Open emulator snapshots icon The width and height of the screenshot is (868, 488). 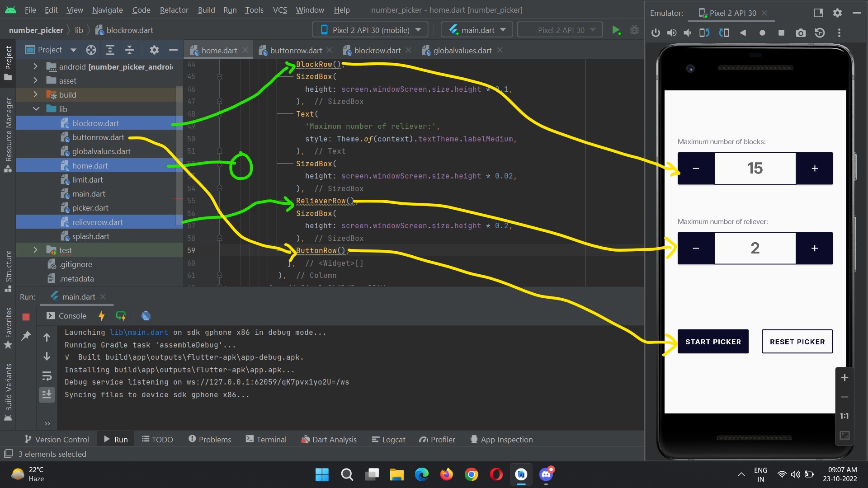coord(820,33)
